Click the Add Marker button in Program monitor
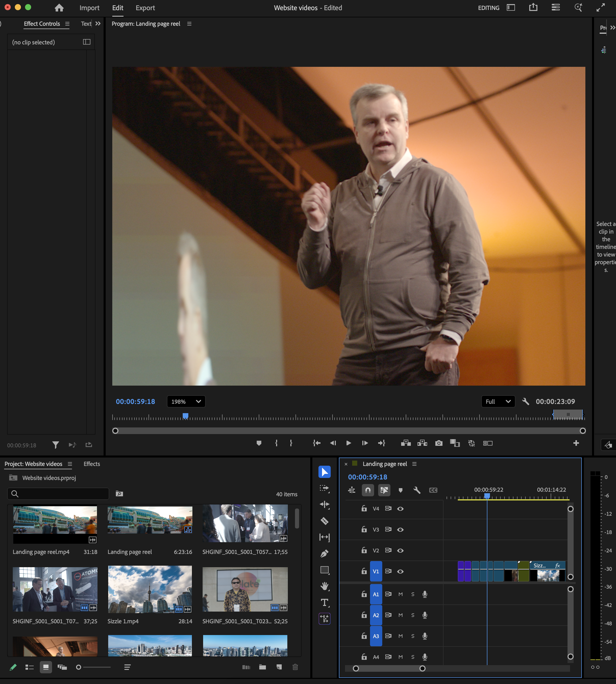The width and height of the screenshot is (616, 684). pyautogui.click(x=259, y=443)
